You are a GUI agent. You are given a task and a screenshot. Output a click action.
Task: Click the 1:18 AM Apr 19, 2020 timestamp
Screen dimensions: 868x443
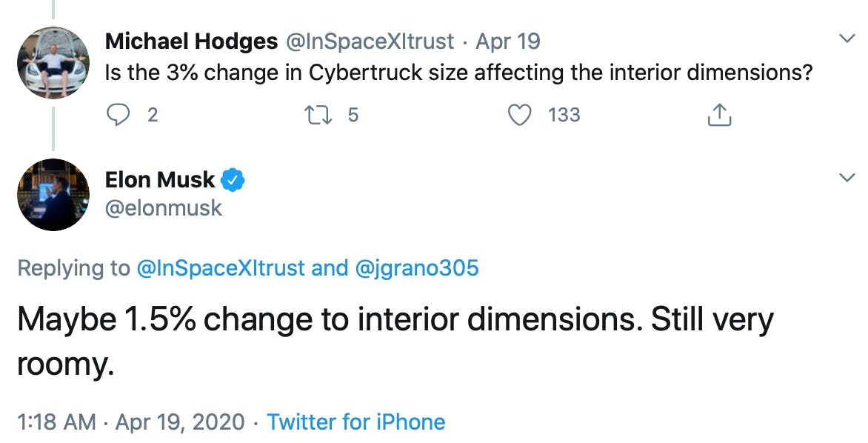[x=130, y=422]
